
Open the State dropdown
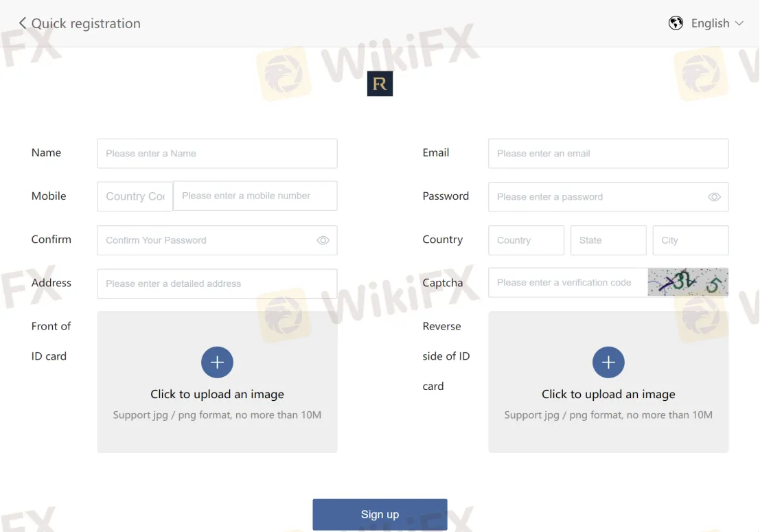tap(608, 240)
